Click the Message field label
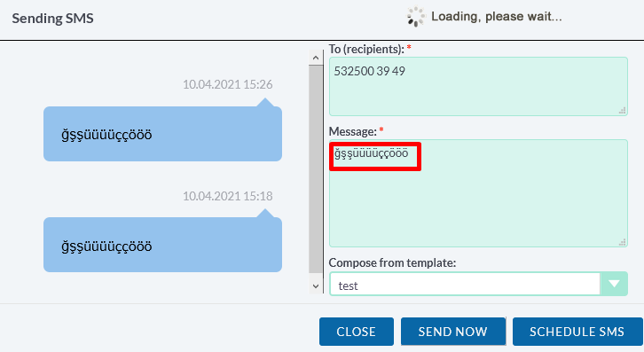The width and height of the screenshot is (644, 352). [x=353, y=131]
